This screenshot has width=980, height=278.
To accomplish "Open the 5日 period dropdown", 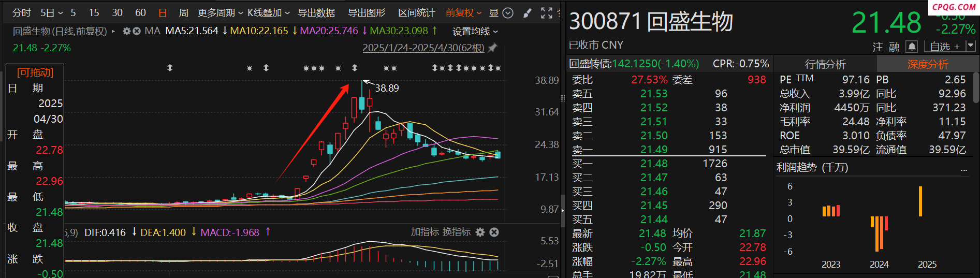I will [51, 13].
